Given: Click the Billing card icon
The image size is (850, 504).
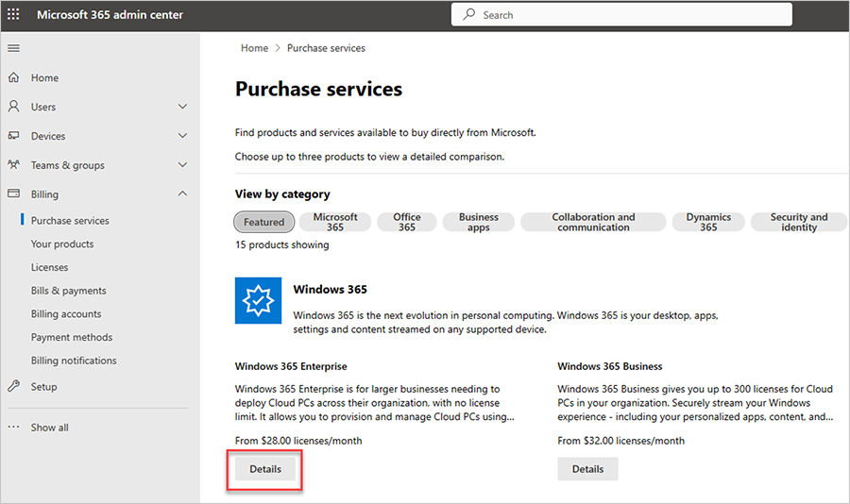Looking at the screenshot, I should click(14, 193).
